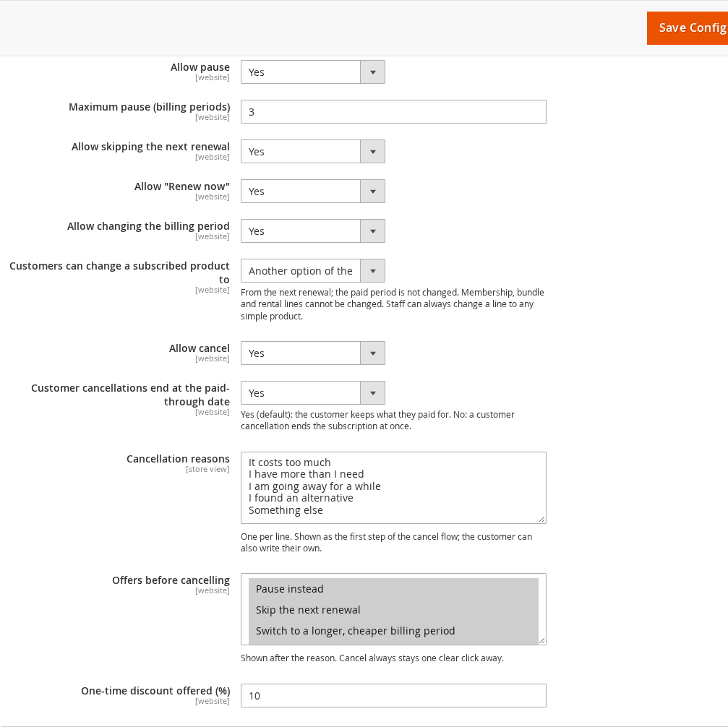This screenshot has height=727, width=728.
Task: Select the Skip the next renewal offer
Action: (x=393, y=610)
